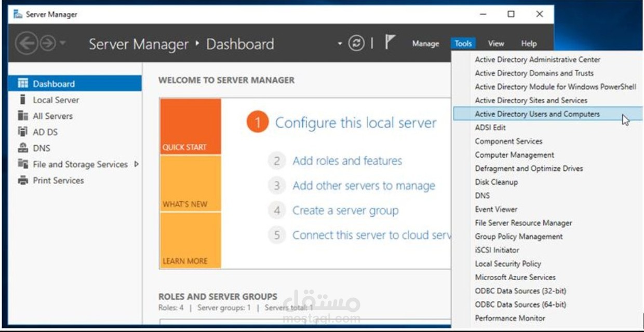Image resolution: width=644 pixels, height=332 pixels.
Task: Select Dashboard in the sidebar
Action: click(75, 84)
